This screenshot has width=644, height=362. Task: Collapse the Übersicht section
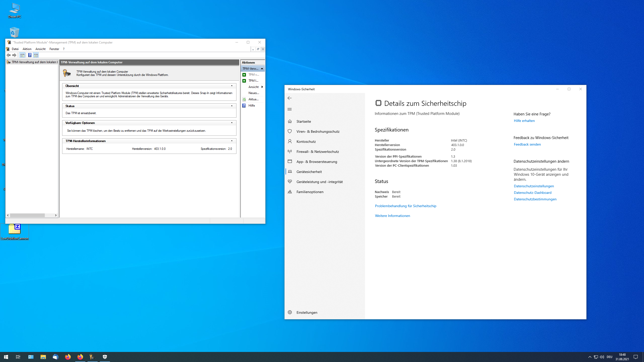232,86
